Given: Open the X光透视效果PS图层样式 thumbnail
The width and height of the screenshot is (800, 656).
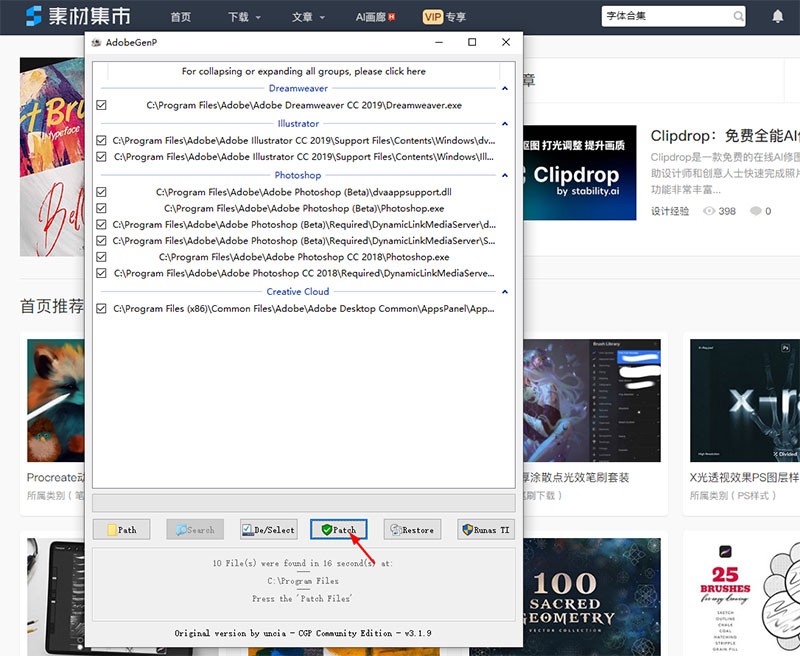Looking at the screenshot, I should tap(743, 400).
